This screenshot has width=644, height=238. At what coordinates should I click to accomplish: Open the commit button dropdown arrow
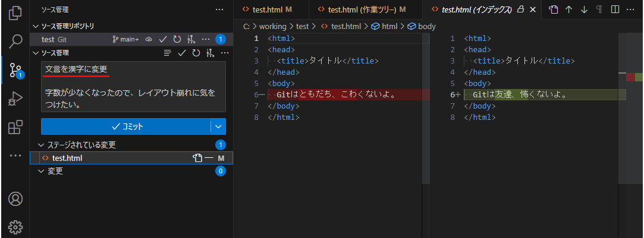pos(218,126)
